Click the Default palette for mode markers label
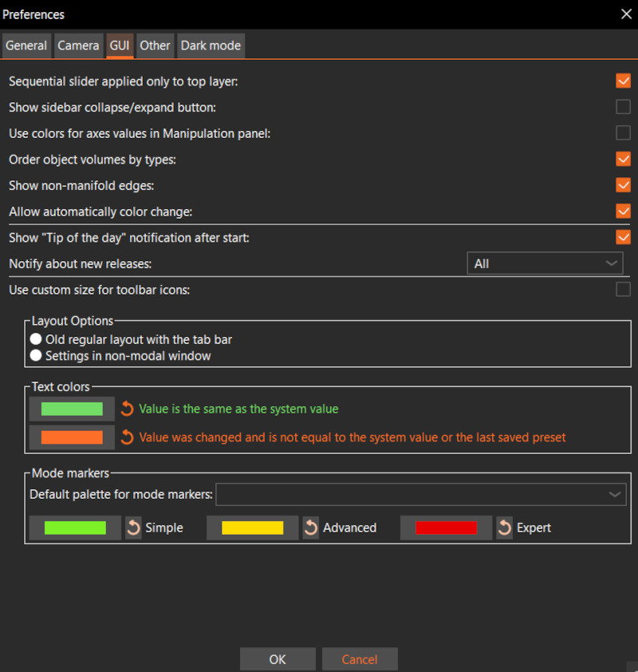 pyautogui.click(x=121, y=494)
